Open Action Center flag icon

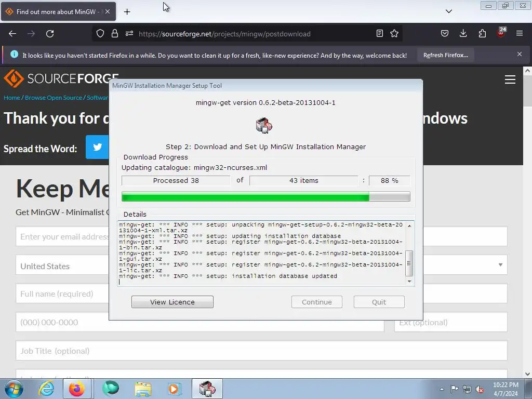pyautogui.click(x=454, y=389)
